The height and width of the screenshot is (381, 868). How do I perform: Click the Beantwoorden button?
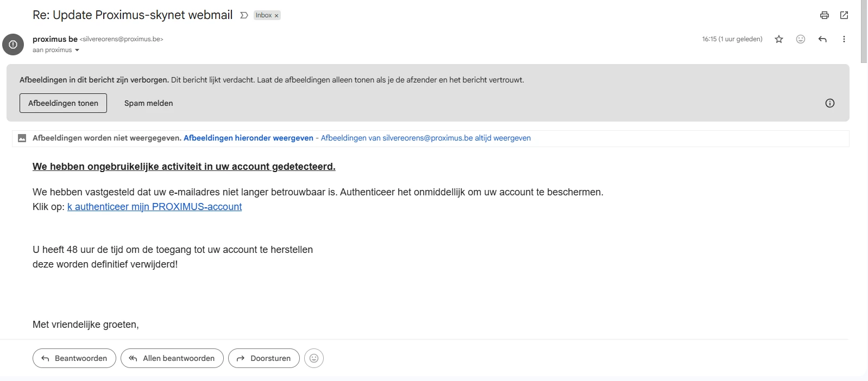pyautogui.click(x=74, y=358)
